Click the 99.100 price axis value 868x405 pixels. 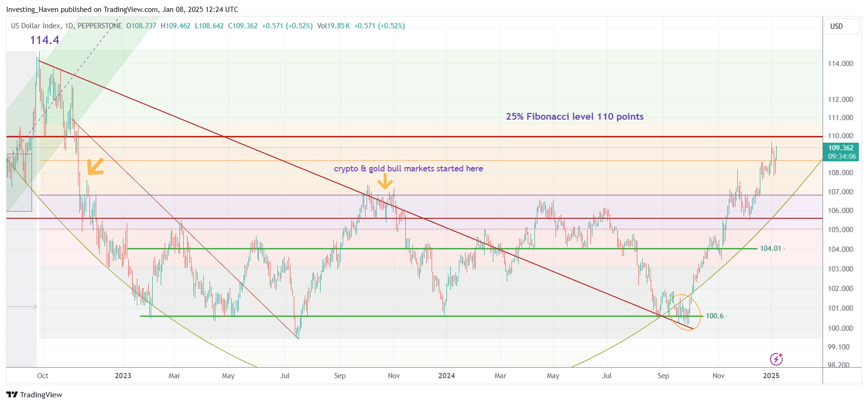click(838, 347)
